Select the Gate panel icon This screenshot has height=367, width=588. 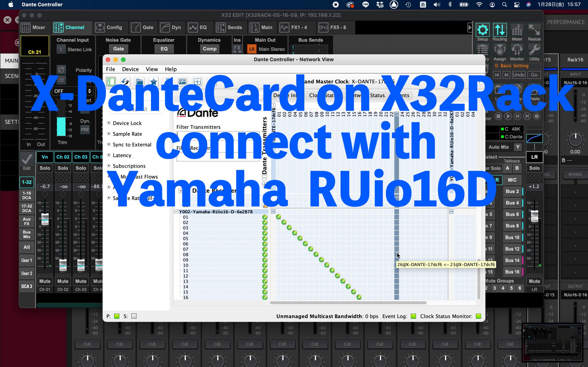click(136, 27)
